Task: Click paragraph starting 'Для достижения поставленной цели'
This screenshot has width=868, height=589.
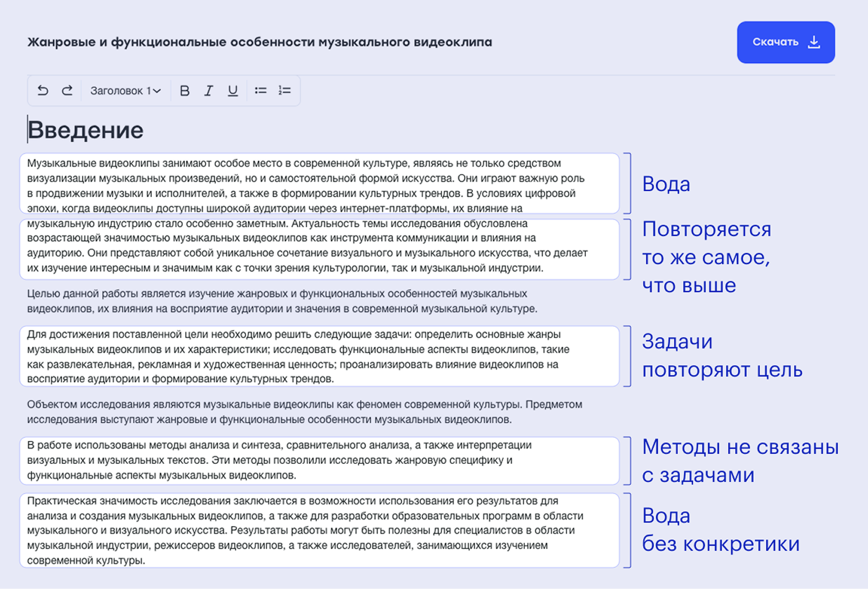Action: click(x=298, y=356)
